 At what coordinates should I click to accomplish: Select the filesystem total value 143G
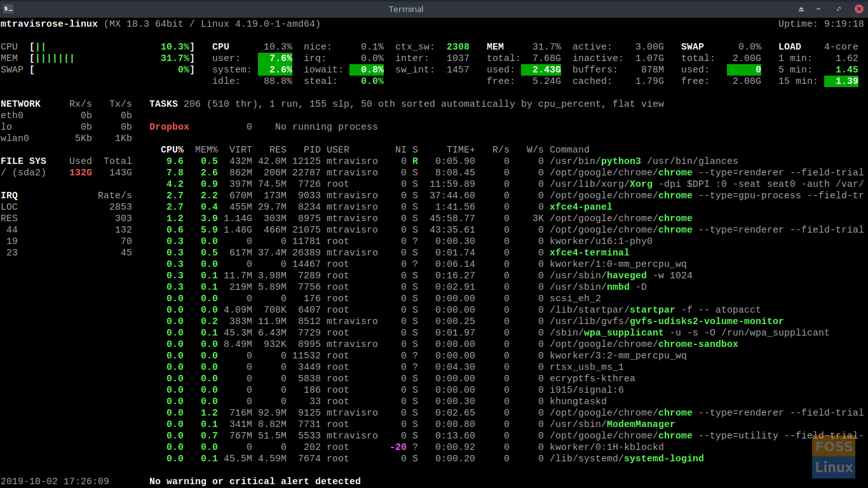pos(121,173)
